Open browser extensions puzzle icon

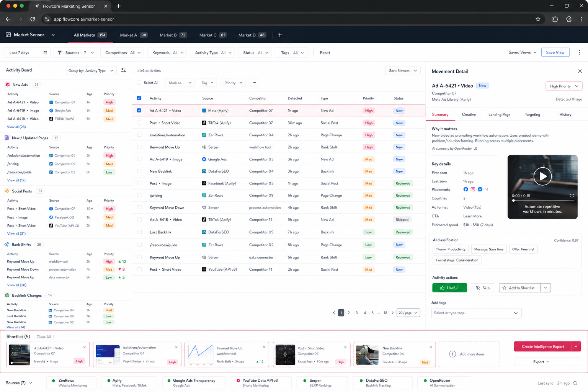click(555, 19)
